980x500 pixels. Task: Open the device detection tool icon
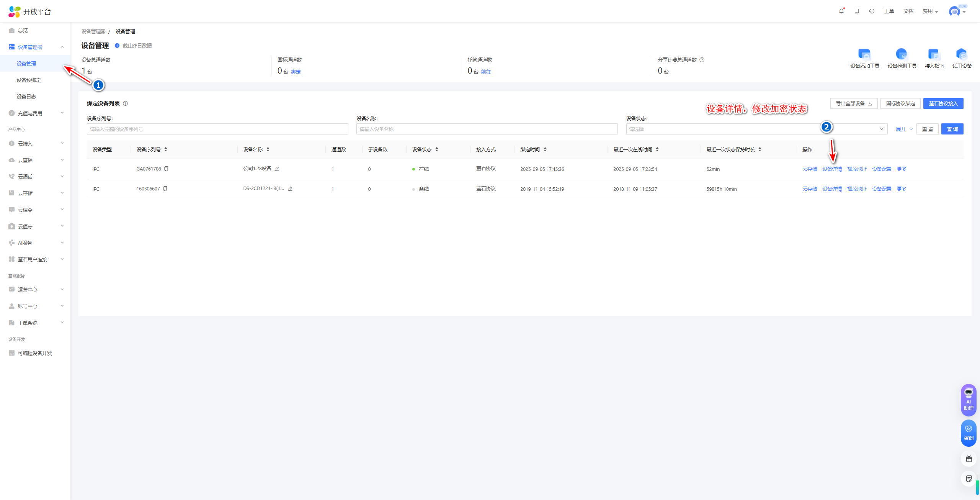tap(902, 54)
